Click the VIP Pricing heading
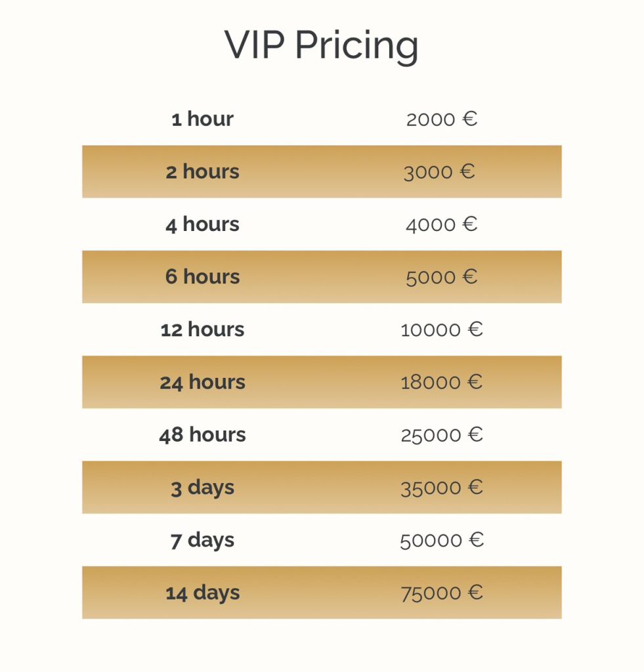 tap(322, 46)
